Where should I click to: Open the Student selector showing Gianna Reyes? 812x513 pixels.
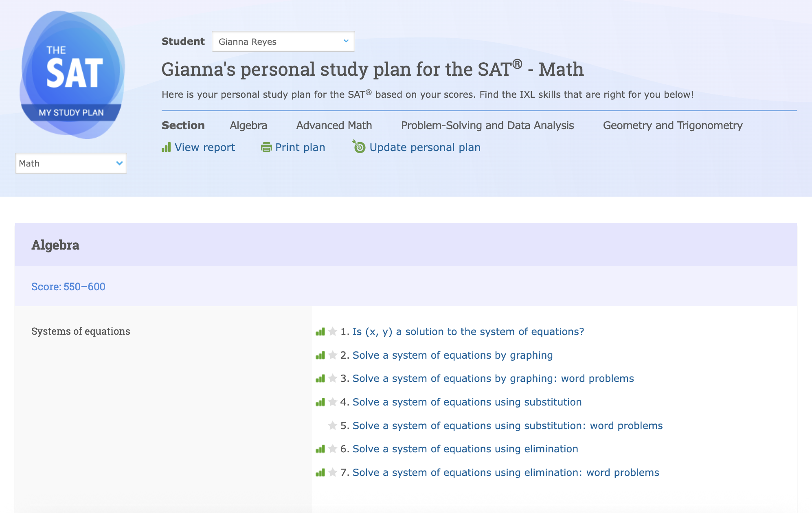point(283,41)
